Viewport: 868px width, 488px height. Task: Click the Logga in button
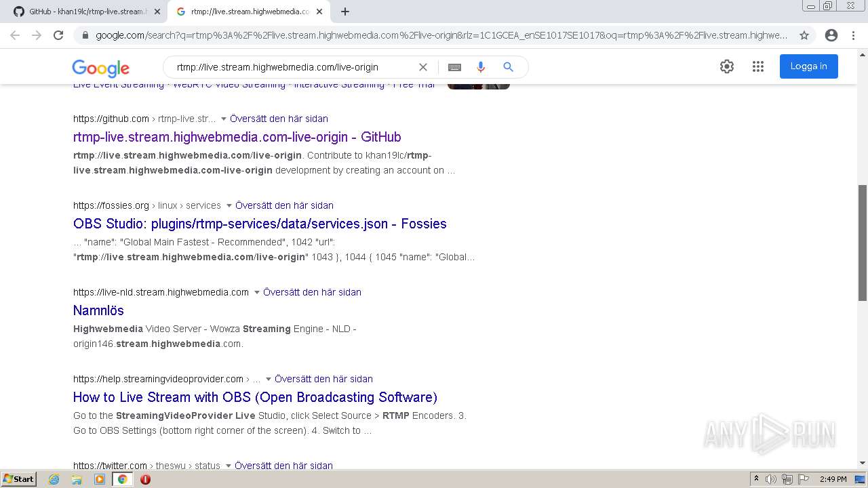[809, 66]
